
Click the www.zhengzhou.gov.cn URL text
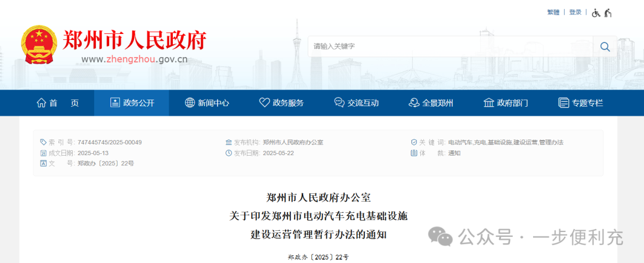134,59
